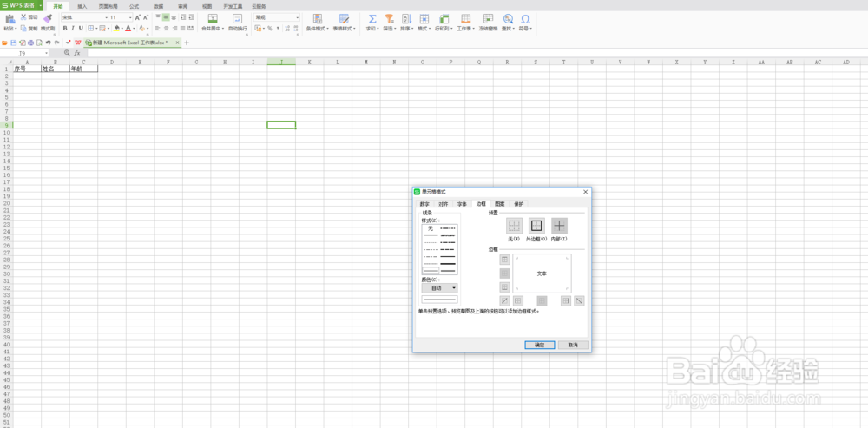Click the Sort (排序) icon
The height and width of the screenshot is (428, 868).
point(406,18)
